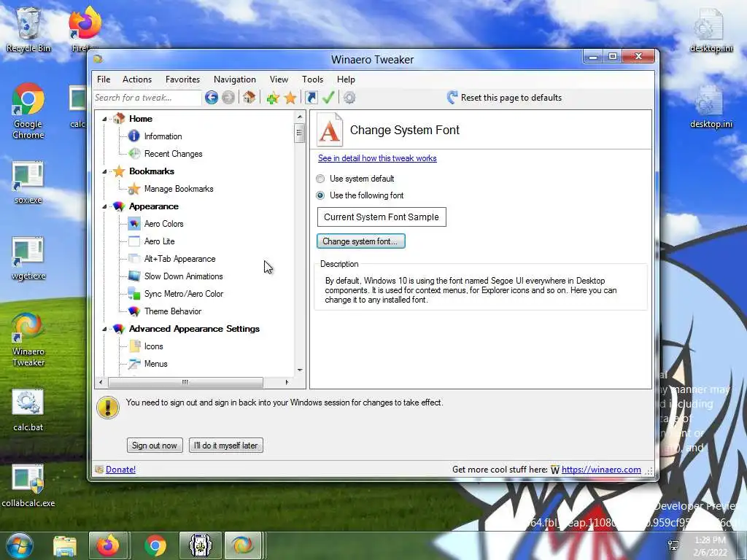Click Current System Font Sample box
This screenshot has height=560, width=747.
pyautogui.click(x=382, y=217)
